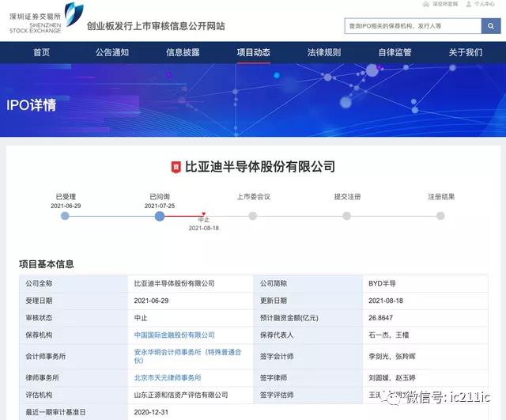The height and width of the screenshot is (420, 506).
Task: Click the search magnifier button
Action: [492, 26]
